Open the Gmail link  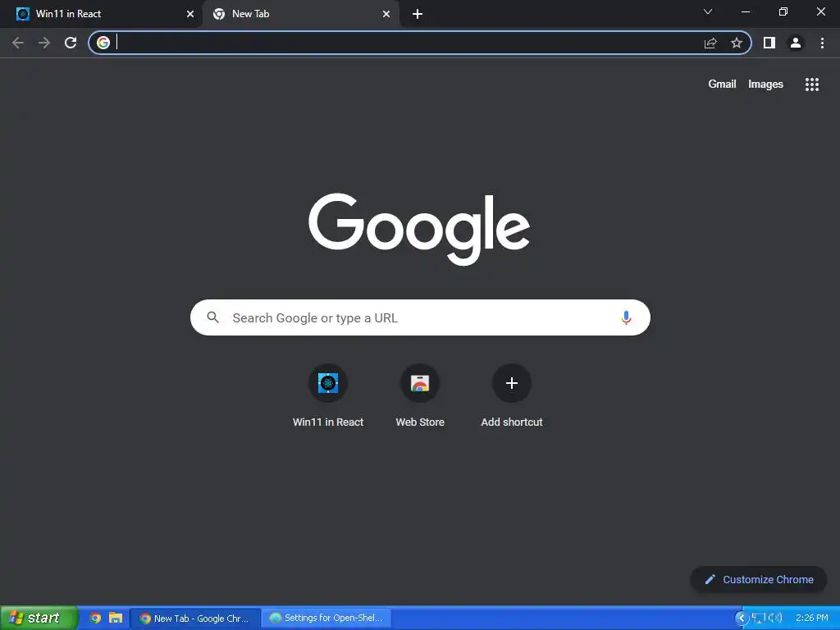click(x=722, y=84)
